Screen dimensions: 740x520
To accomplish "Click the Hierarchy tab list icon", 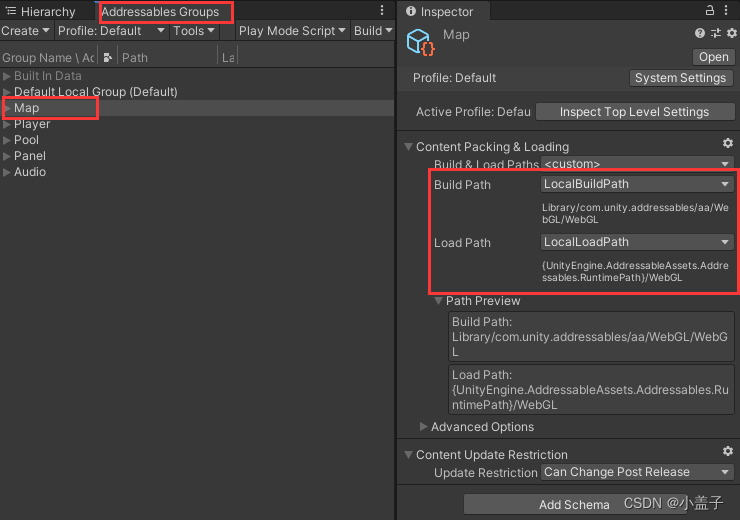I will pos(11,11).
